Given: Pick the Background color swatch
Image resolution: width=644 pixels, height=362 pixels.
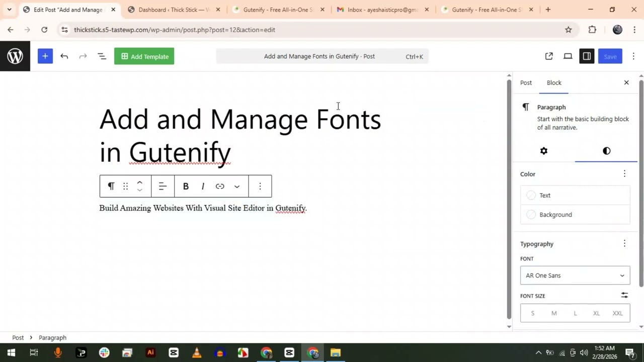Looking at the screenshot, I should coord(575,215).
